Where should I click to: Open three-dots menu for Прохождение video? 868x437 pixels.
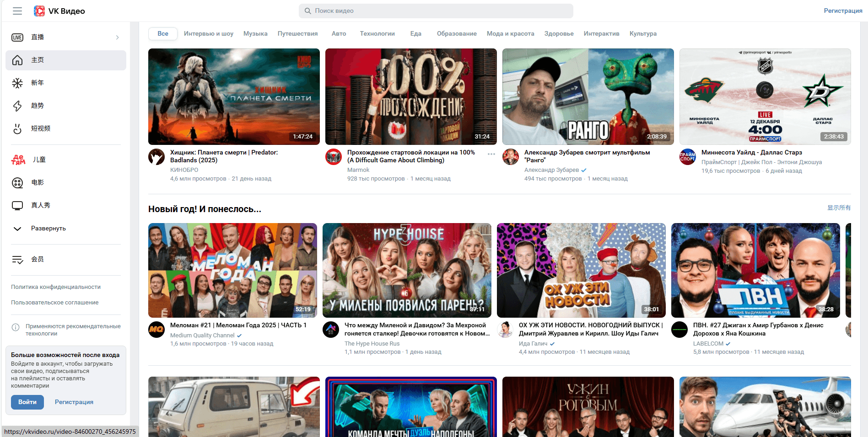point(491,154)
